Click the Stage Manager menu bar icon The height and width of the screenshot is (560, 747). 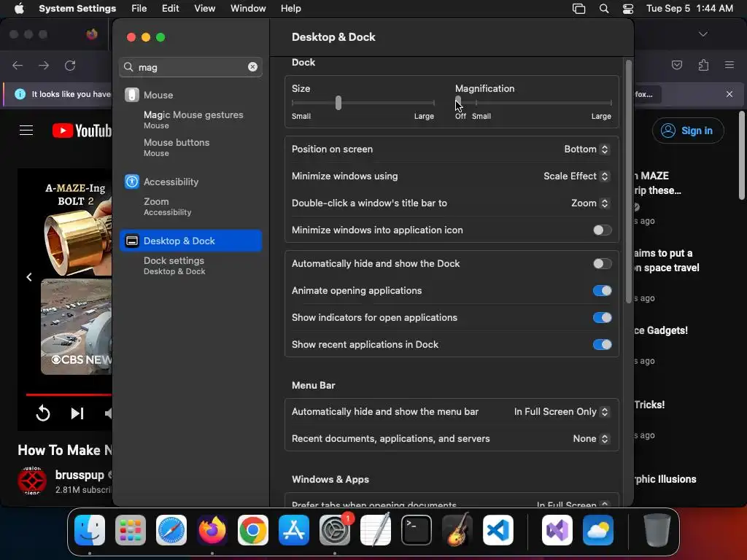[578, 9]
